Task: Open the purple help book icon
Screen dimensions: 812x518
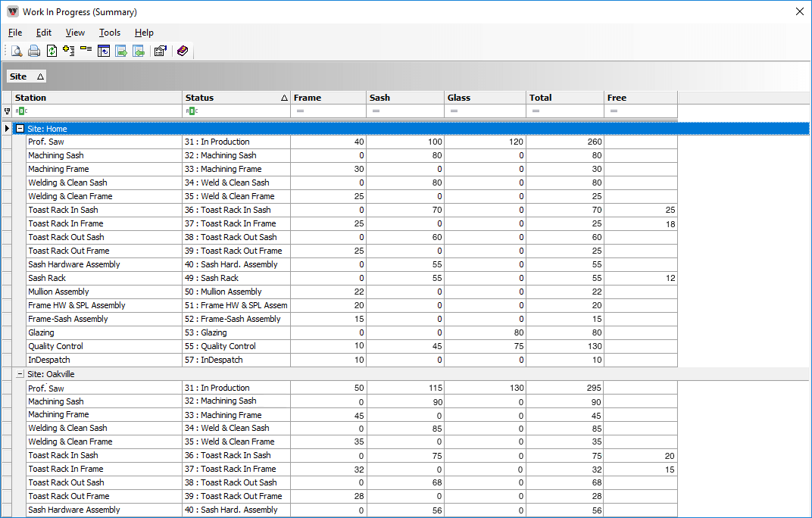Action: [182, 51]
